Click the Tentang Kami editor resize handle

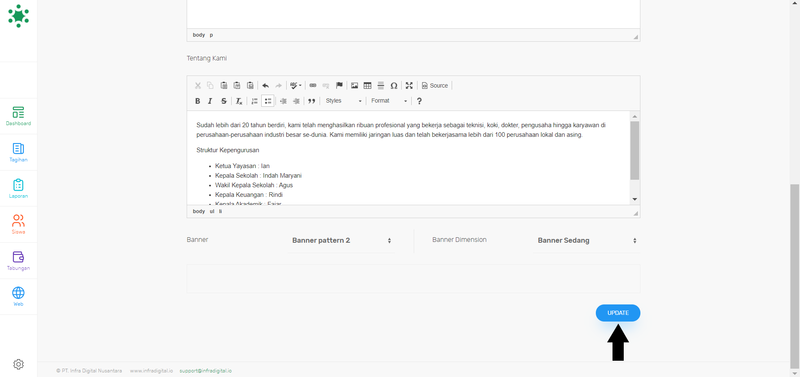pos(636,213)
